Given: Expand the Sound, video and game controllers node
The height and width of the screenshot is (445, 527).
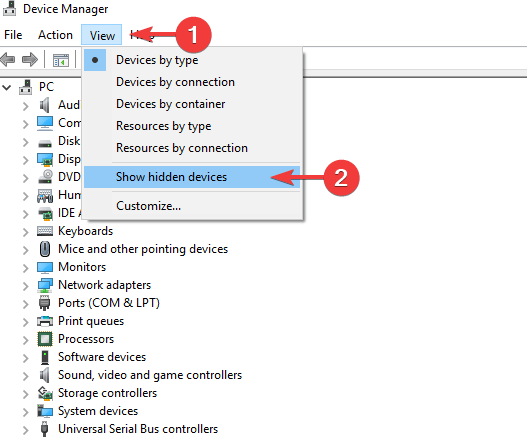Looking at the screenshot, I should [26, 376].
